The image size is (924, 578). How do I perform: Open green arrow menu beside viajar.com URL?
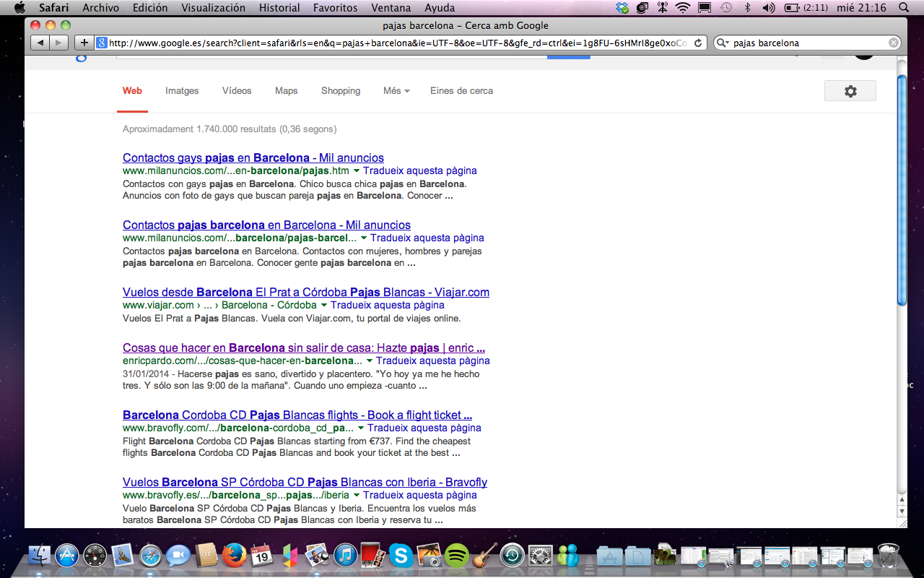click(324, 306)
